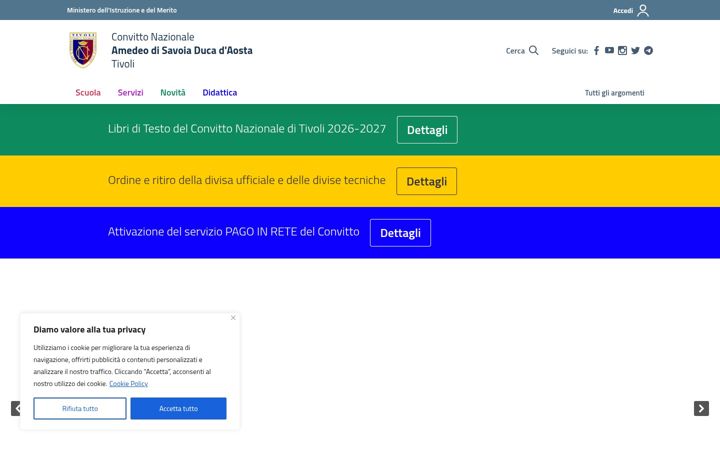Screen dimensions: 720x450
Task: Open the Servizi menu
Action: pyautogui.click(x=130, y=93)
